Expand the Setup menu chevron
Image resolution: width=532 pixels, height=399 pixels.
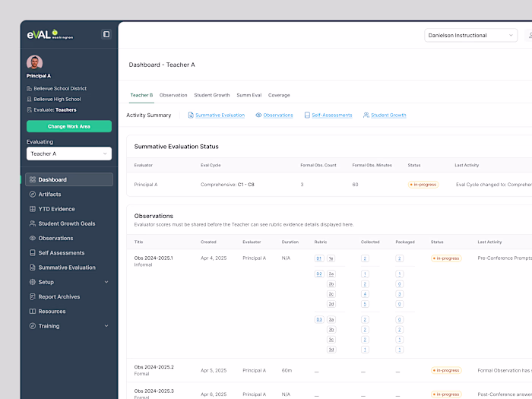click(x=106, y=282)
